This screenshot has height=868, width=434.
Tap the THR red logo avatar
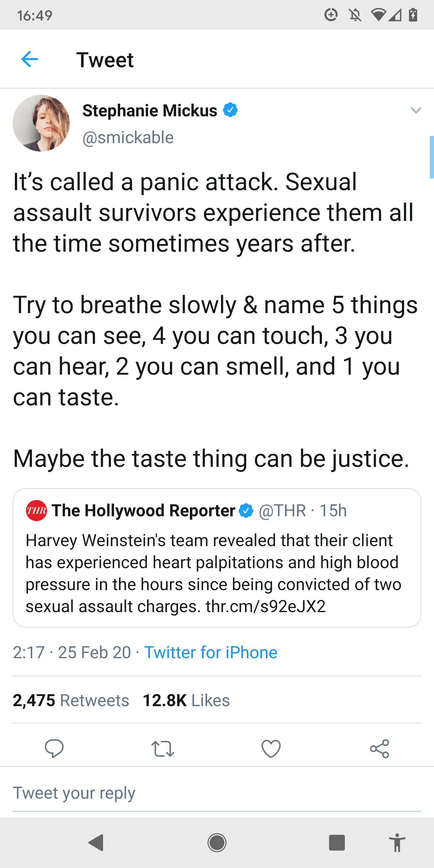coord(36,511)
